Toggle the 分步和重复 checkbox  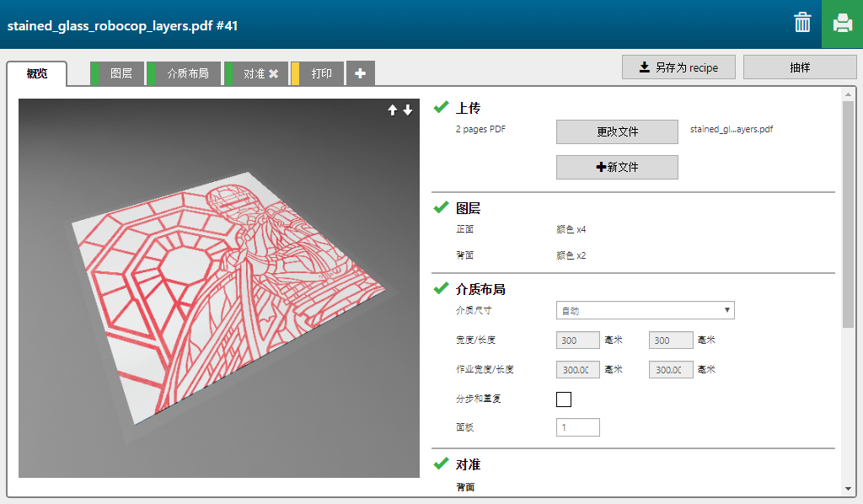[x=564, y=399]
